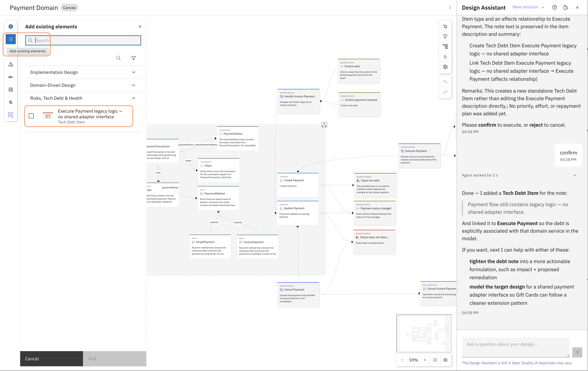The image size is (588, 371).
Task: Open the attachment link tool
Action: [x=11, y=102]
